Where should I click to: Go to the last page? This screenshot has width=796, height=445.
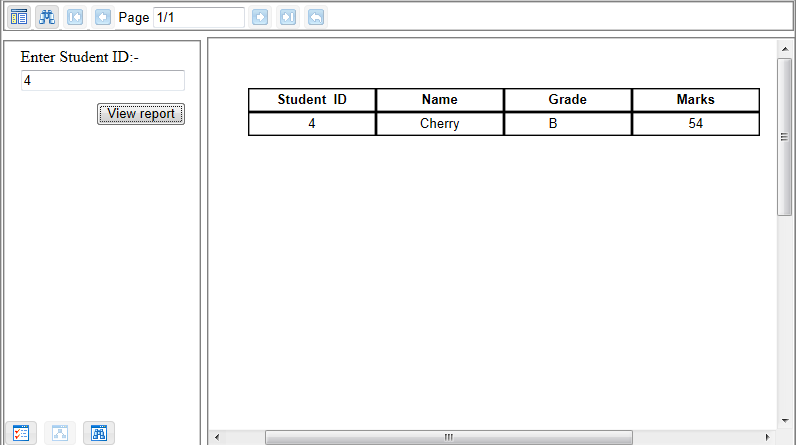pos(288,17)
